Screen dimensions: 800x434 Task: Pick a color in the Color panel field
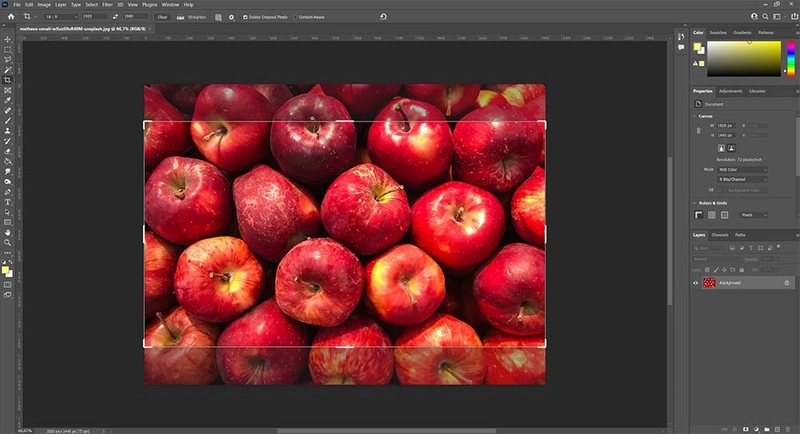pyautogui.click(x=744, y=59)
